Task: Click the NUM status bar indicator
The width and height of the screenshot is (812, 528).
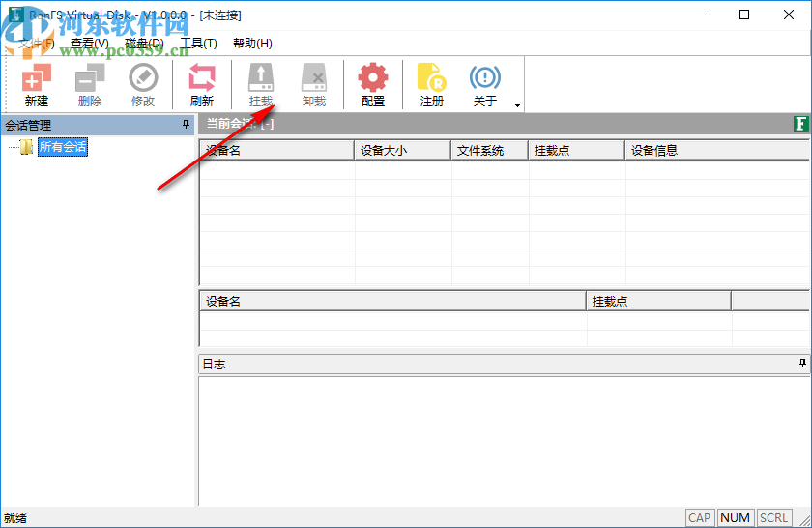Action: [x=736, y=517]
